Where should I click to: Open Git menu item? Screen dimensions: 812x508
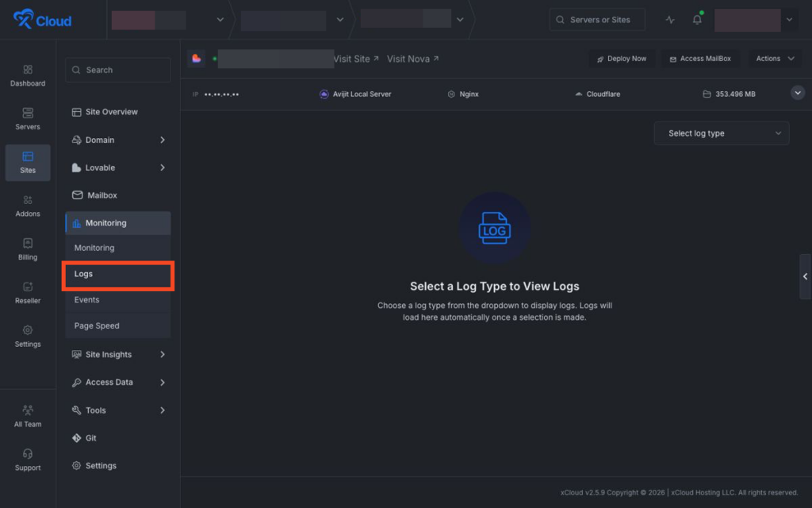click(118, 438)
